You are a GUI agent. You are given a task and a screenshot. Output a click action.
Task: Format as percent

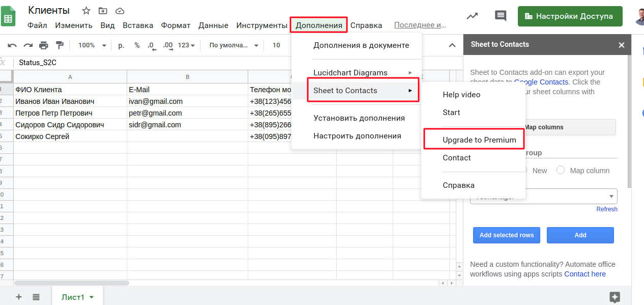tap(137, 45)
